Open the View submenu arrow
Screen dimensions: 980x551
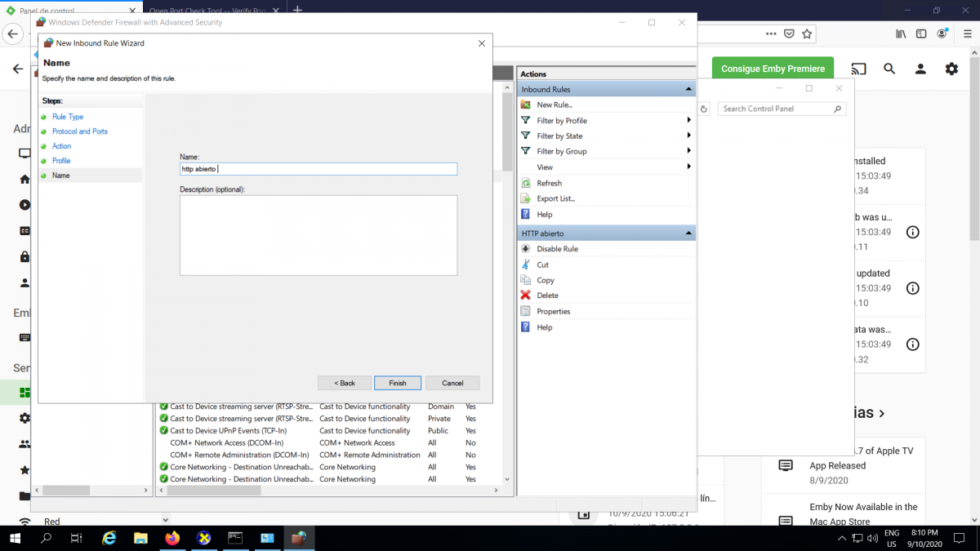(689, 167)
